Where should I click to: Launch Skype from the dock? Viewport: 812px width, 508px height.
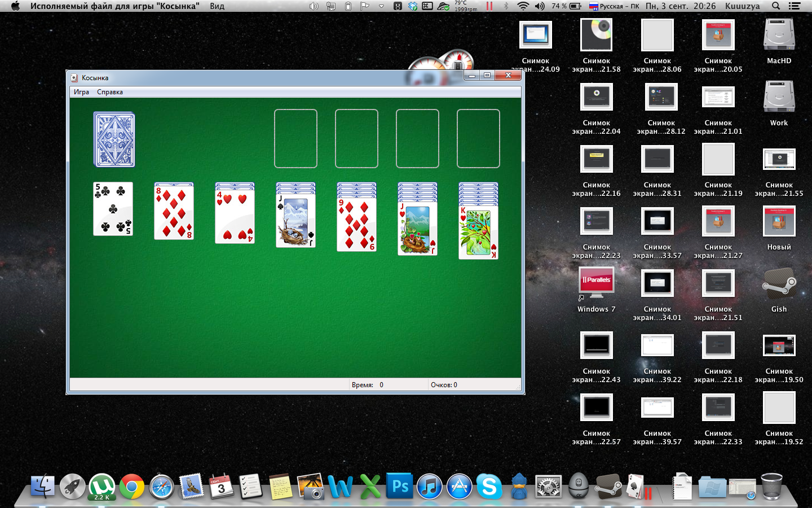(x=489, y=487)
